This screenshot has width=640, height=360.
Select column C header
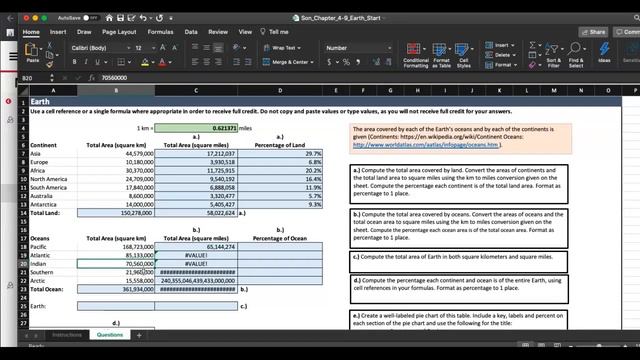click(196, 90)
